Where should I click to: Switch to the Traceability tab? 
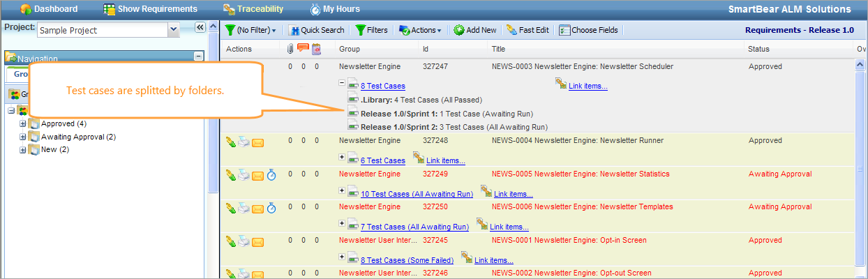(253, 9)
